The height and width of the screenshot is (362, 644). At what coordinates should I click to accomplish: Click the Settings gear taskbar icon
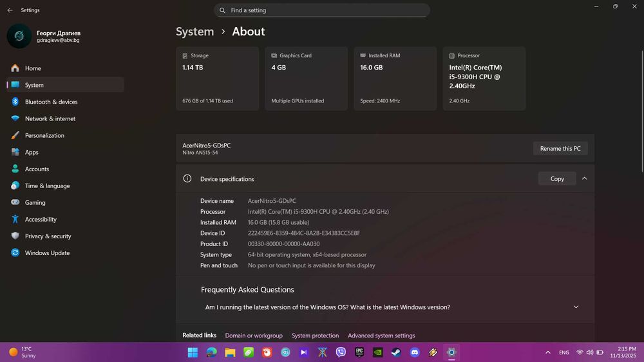point(451,352)
